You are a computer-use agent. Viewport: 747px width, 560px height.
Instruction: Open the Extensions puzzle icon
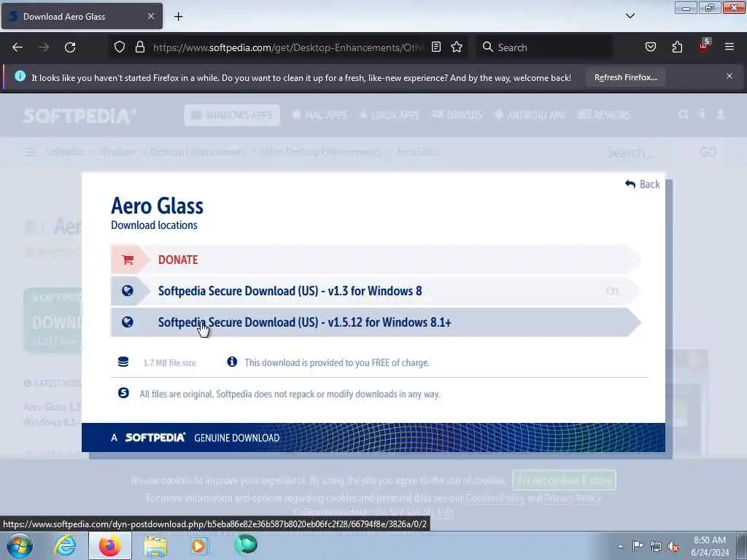(677, 47)
